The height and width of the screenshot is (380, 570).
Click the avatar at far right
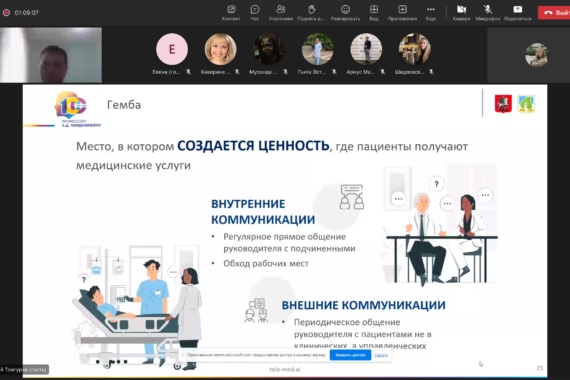(x=537, y=55)
